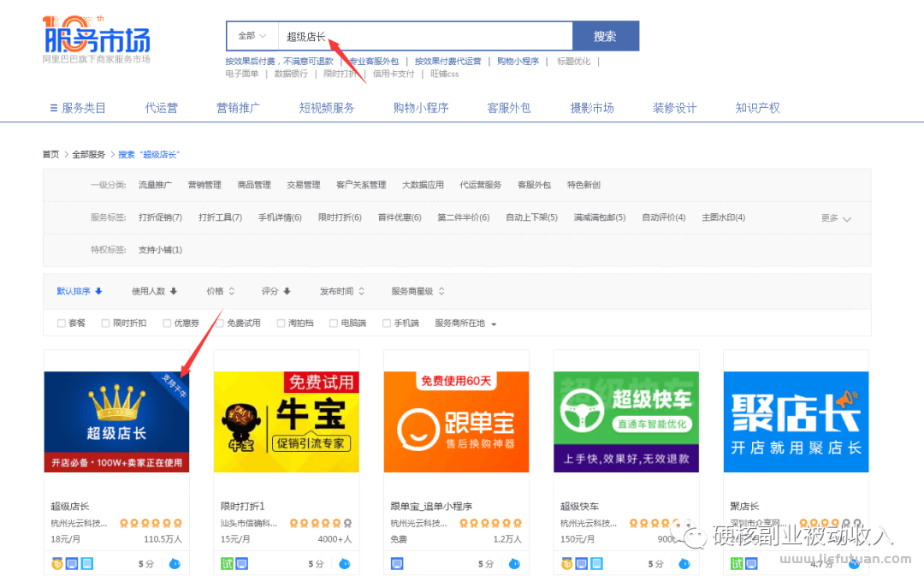This screenshot has height=576, width=924.
Task: Click the star rating of 超级店长
Action: coord(151,523)
